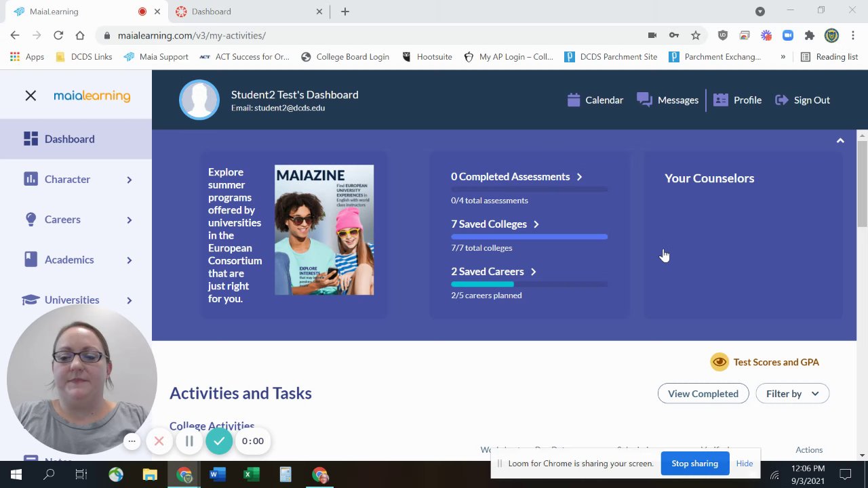Click Sign Out in the header

tap(802, 100)
